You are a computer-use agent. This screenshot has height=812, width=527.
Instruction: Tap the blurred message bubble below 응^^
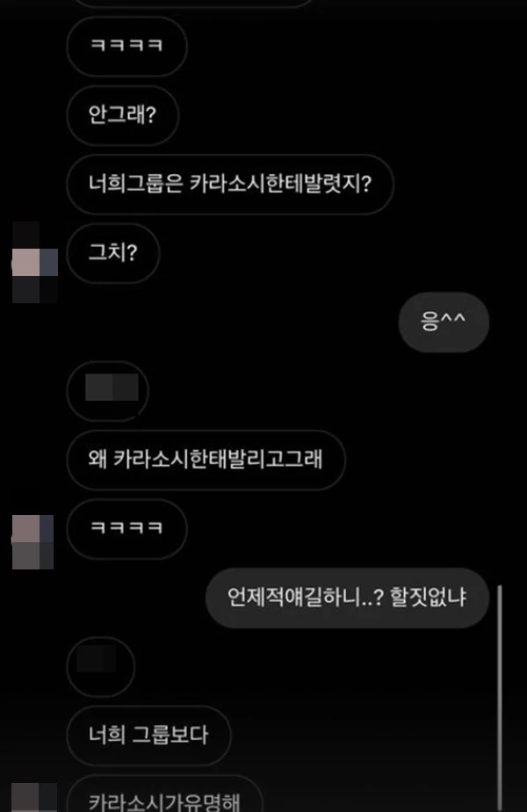(108, 391)
